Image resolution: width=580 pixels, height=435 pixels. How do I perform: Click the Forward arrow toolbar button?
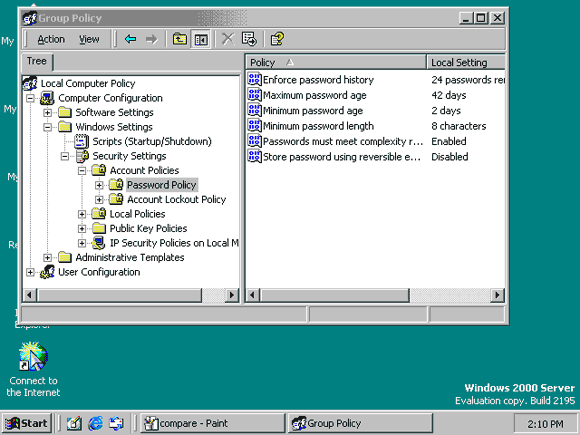click(x=151, y=39)
